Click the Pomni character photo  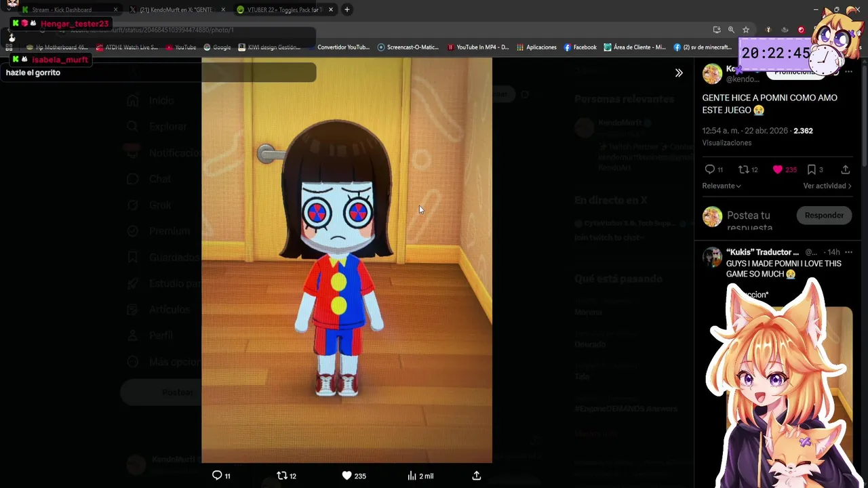pyautogui.click(x=347, y=260)
